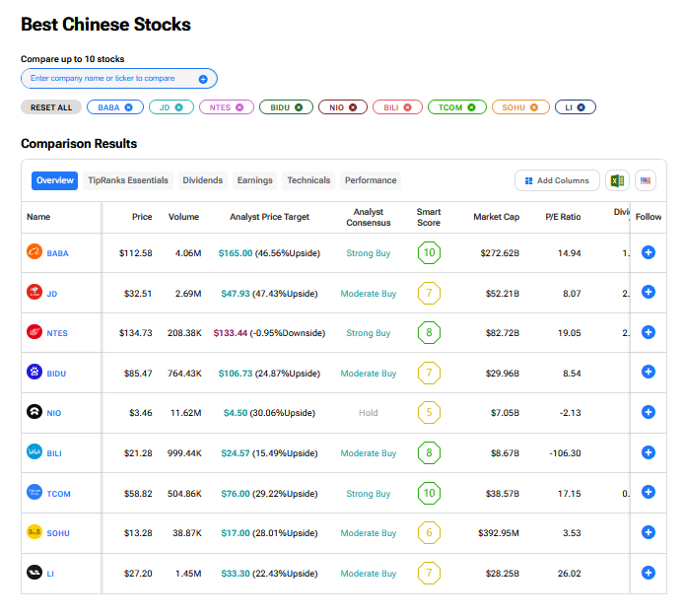The image size is (683, 616).
Task: Follow NTES with plus icon
Action: click(x=649, y=332)
